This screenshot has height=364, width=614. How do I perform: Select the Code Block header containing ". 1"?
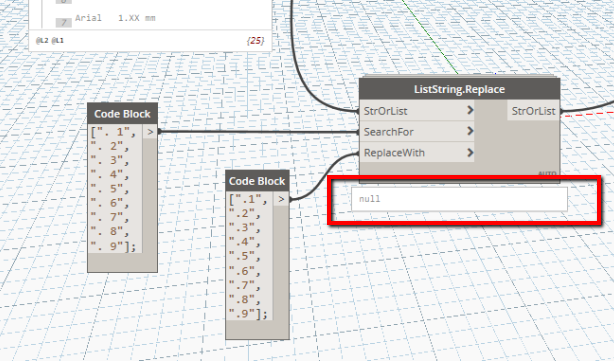pos(122,114)
